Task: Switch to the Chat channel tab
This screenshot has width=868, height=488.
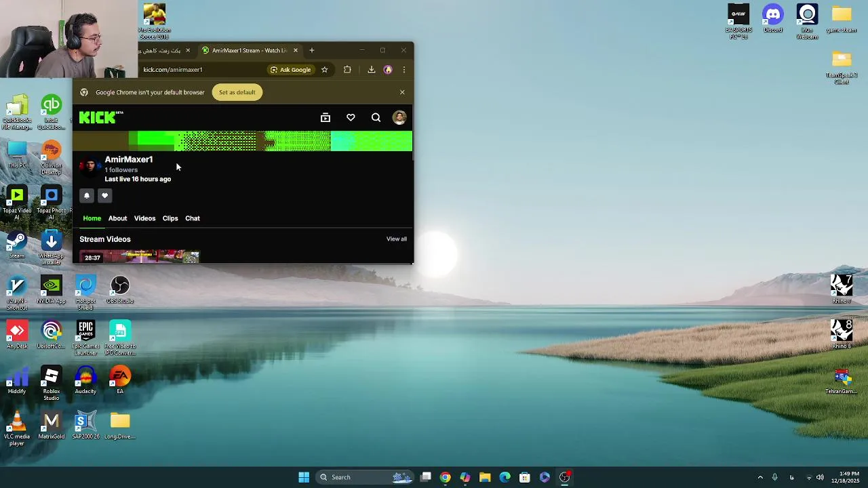Action: click(x=193, y=218)
